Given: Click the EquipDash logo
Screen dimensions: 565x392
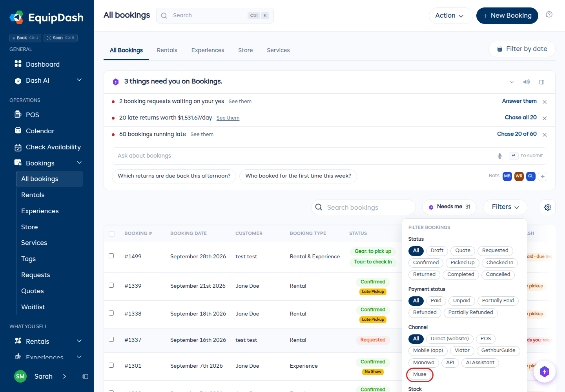Looking at the screenshot, I should click(47, 18).
